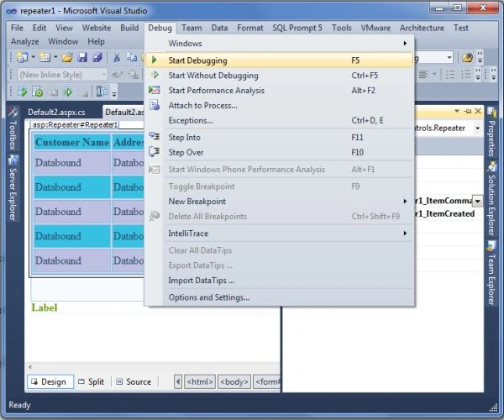Viewport: 504px width, 420px height.
Task: Open the File menu
Action: click(17, 28)
